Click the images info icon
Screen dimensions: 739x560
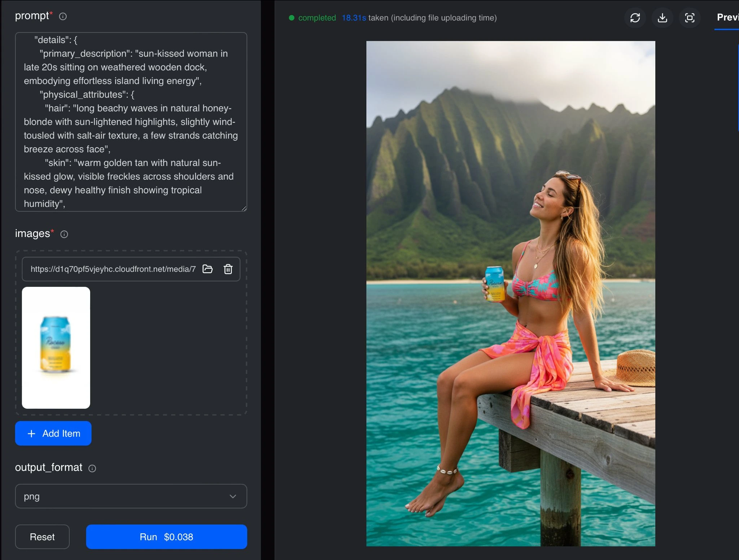coord(64,235)
